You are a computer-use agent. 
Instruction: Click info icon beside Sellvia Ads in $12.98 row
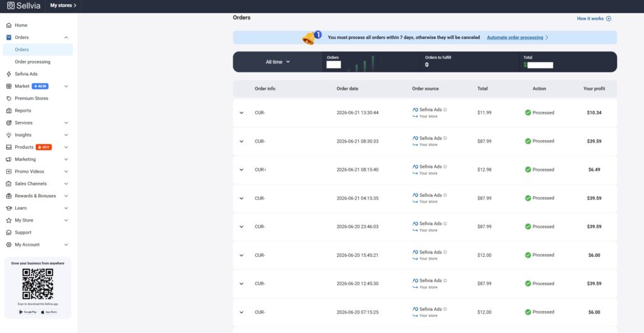tap(445, 167)
